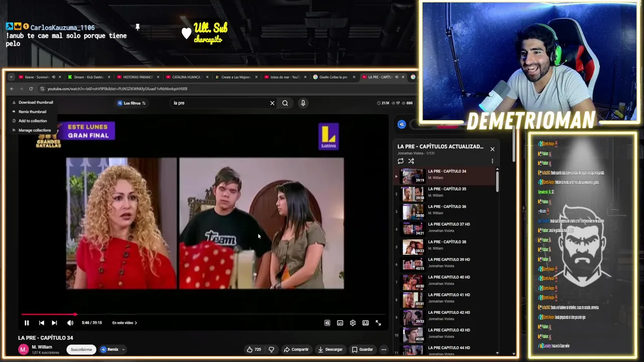This screenshot has width=644, height=362.
Task: Open playlist three-dot options menu
Action: (x=492, y=161)
